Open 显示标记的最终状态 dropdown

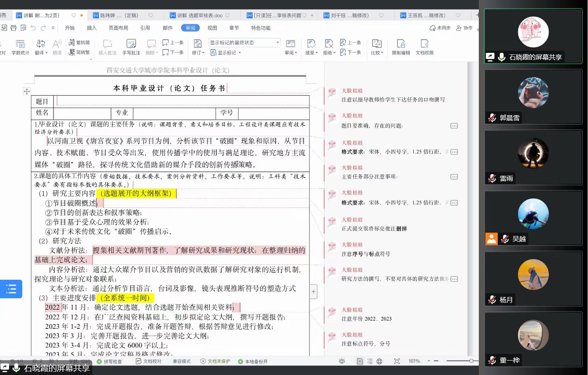pos(244,42)
